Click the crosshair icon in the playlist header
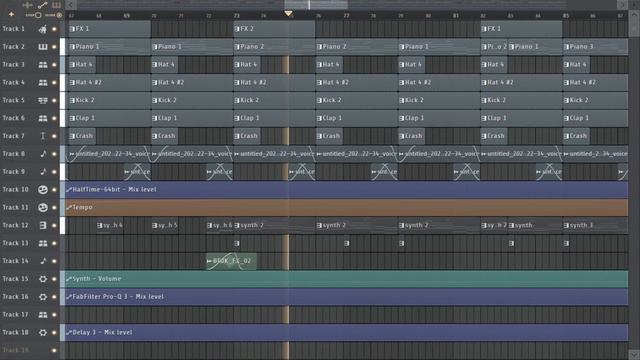640x360 pixels. 28,5
